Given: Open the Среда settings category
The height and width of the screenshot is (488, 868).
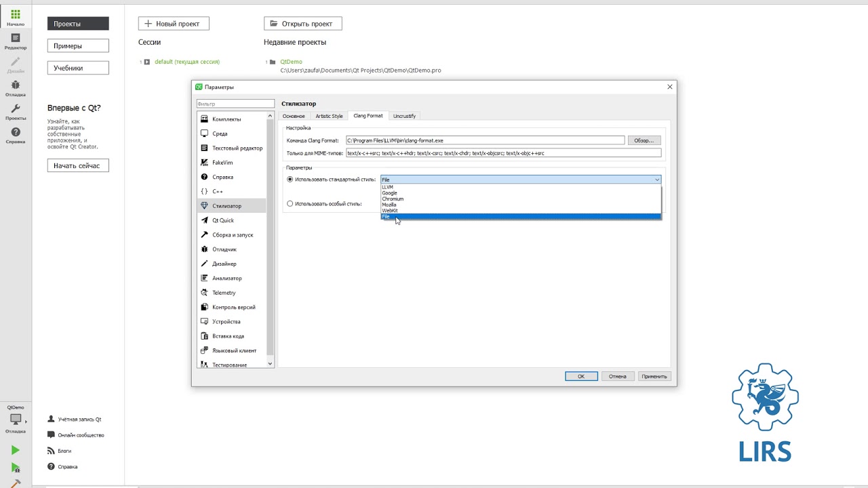Looking at the screenshot, I should tap(232, 134).
